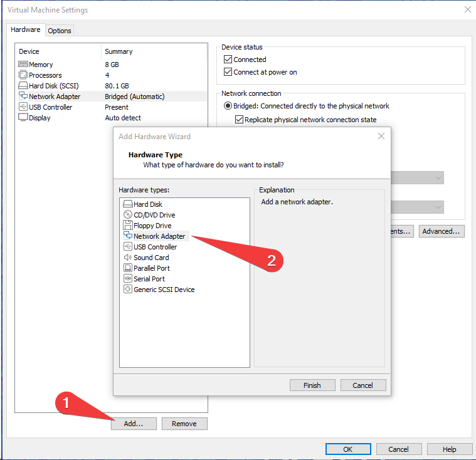Viewport: 476px width, 460px height.
Task: Click the Processors chip icon
Action: [23, 75]
